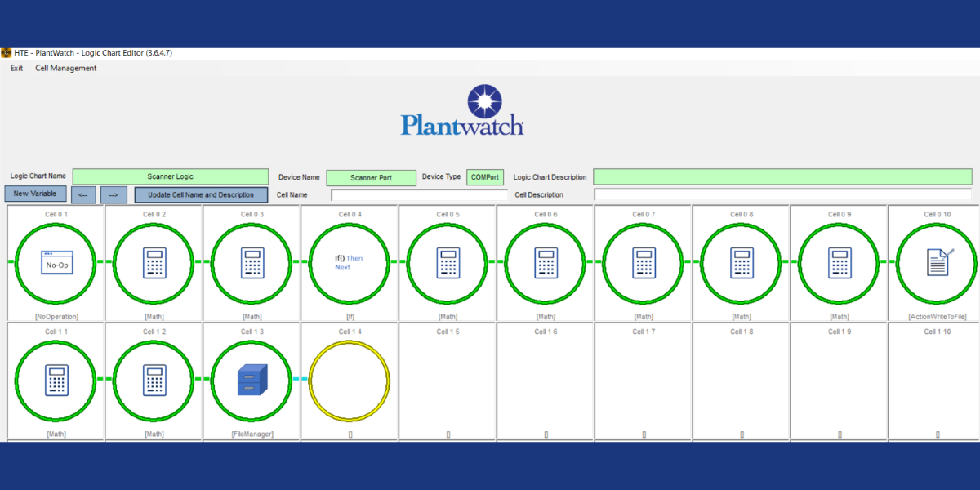This screenshot has height=490, width=980.
Task: Click the Math calculator in Cell 0 9
Action: pyautogui.click(x=840, y=262)
